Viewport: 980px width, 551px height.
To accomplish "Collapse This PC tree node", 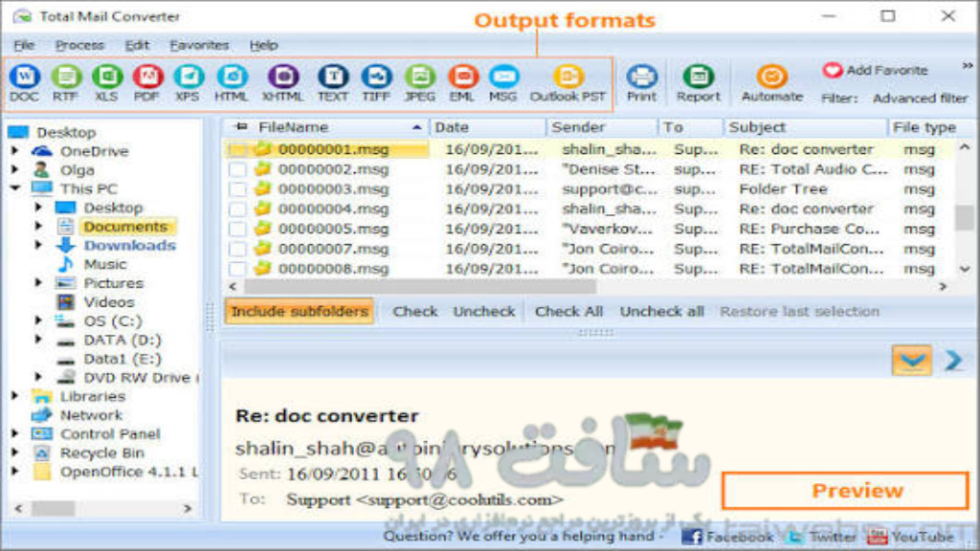I will (x=15, y=188).
